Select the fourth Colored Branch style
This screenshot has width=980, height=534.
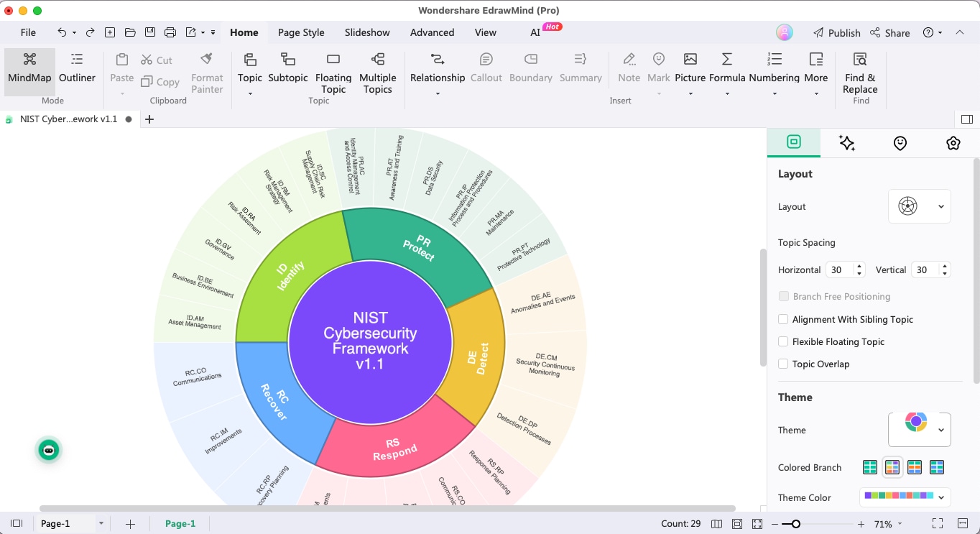(937, 467)
